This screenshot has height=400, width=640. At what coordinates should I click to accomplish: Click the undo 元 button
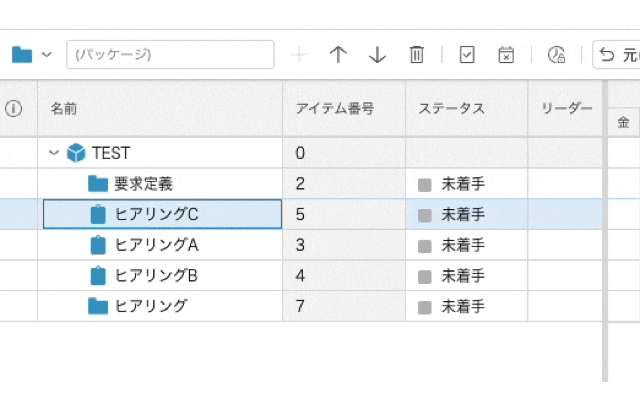616,54
